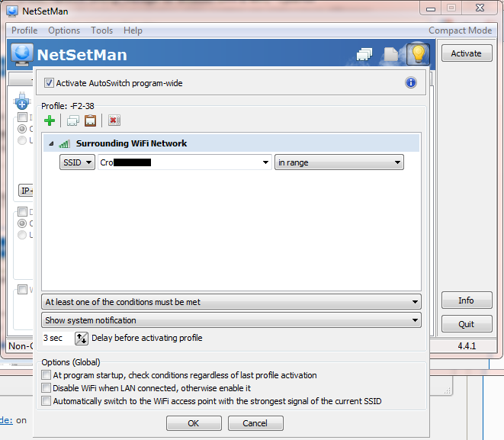Viewport: 504px width, 440px height.
Task: Click the WiFi signal bars icon
Action: coord(64,143)
